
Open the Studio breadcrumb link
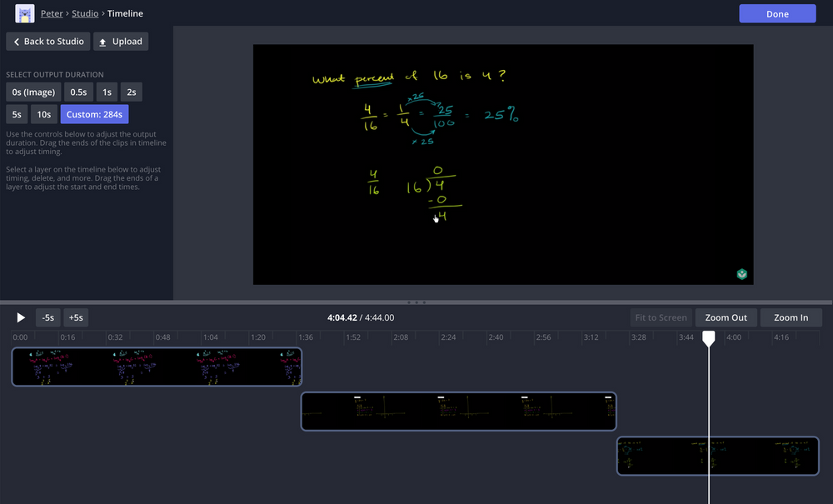coord(85,13)
